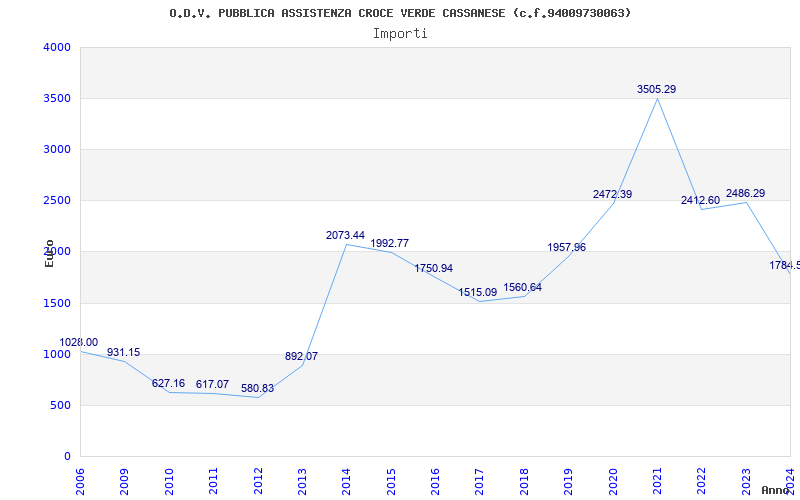Click the year 2019 on x-axis
Screen dimensions: 800x500
click(x=568, y=481)
